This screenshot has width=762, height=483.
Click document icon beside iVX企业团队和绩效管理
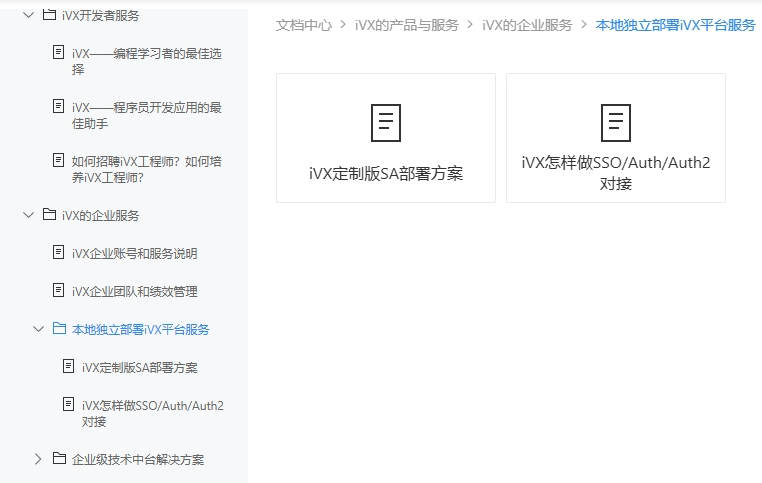[x=58, y=290]
